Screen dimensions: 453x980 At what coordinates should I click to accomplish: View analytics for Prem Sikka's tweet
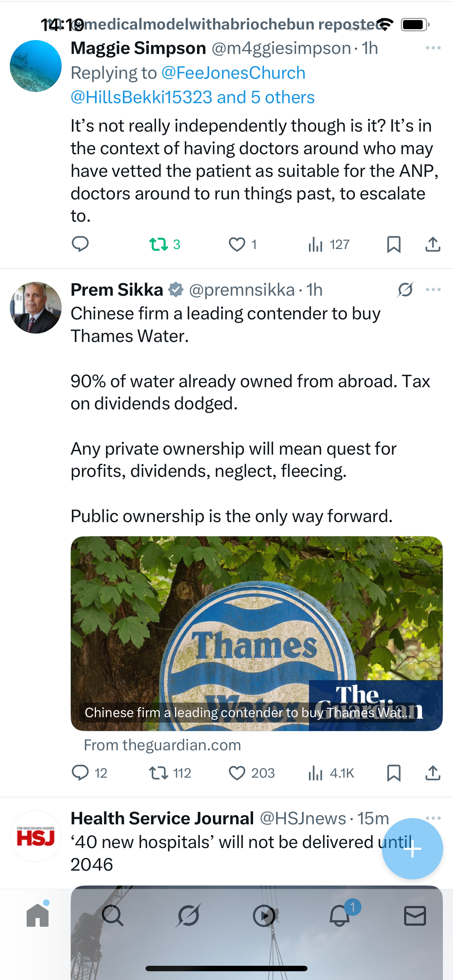click(x=315, y=773)
